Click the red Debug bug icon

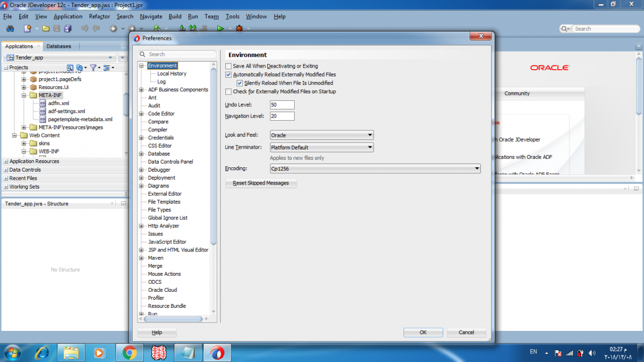pos(239,28)
